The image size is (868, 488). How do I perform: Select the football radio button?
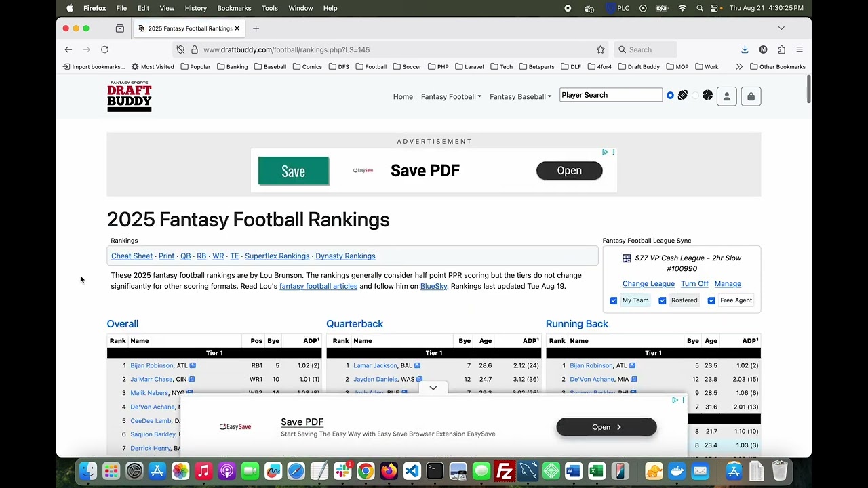tap(670, 96)
